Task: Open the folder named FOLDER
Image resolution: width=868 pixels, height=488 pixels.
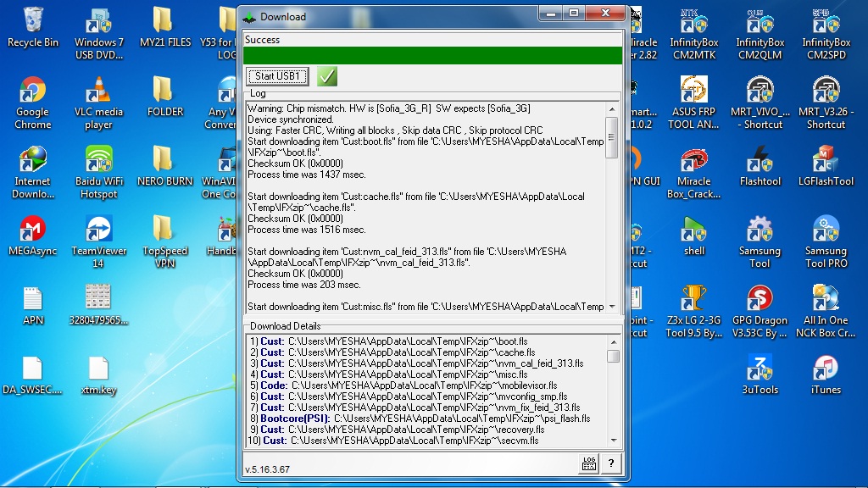Action: [x=165, y=97]
